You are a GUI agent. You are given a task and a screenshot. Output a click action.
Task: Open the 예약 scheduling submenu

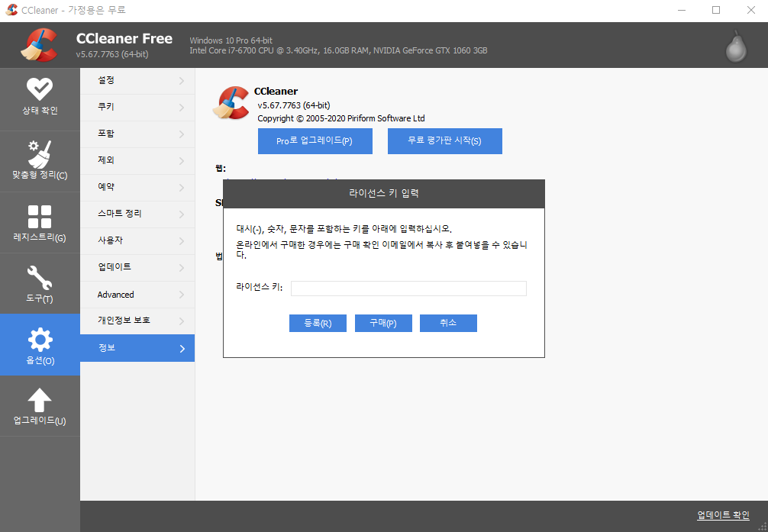137,188
